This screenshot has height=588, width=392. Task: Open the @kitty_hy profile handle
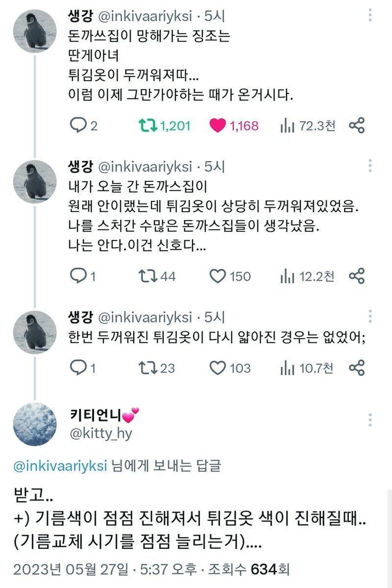(101, 434)
